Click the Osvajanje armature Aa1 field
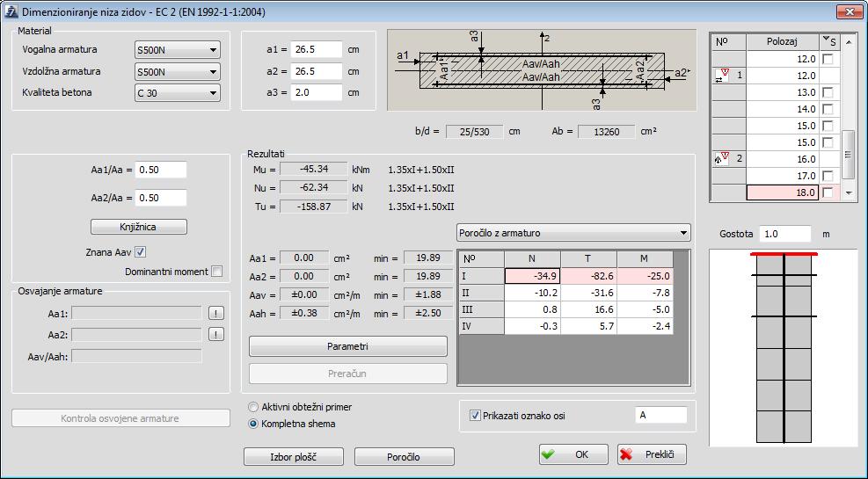 click(136, 314)
